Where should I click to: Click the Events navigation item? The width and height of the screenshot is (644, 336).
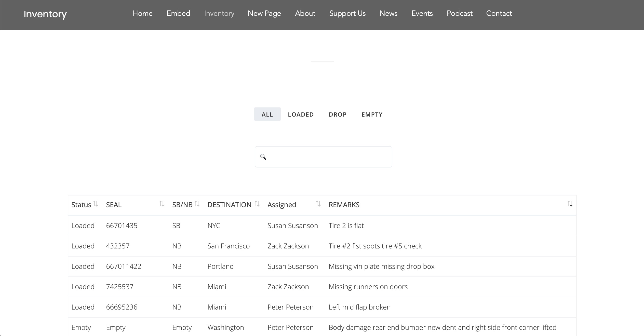click(x=422, y=13)
